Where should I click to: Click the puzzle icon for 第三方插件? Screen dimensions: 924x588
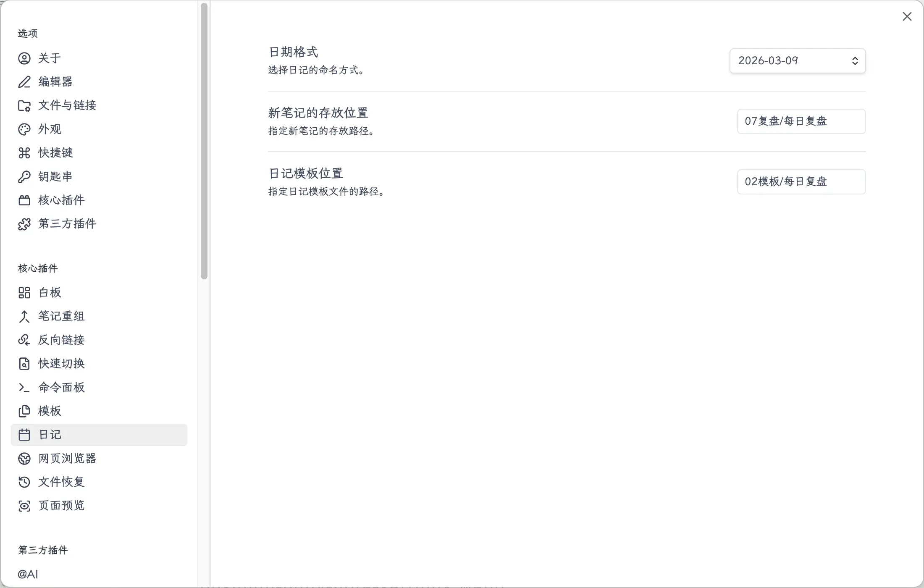coord(24,224)
